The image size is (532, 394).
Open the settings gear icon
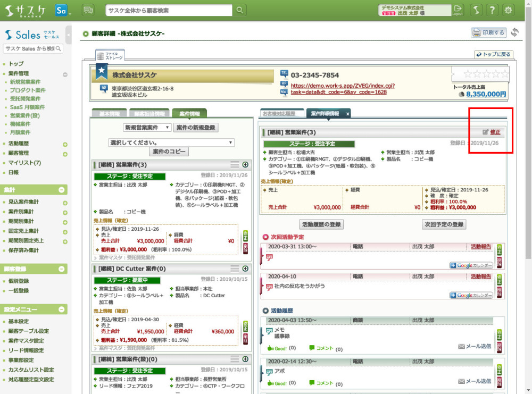pyautogui.click(x=509, y=10)
